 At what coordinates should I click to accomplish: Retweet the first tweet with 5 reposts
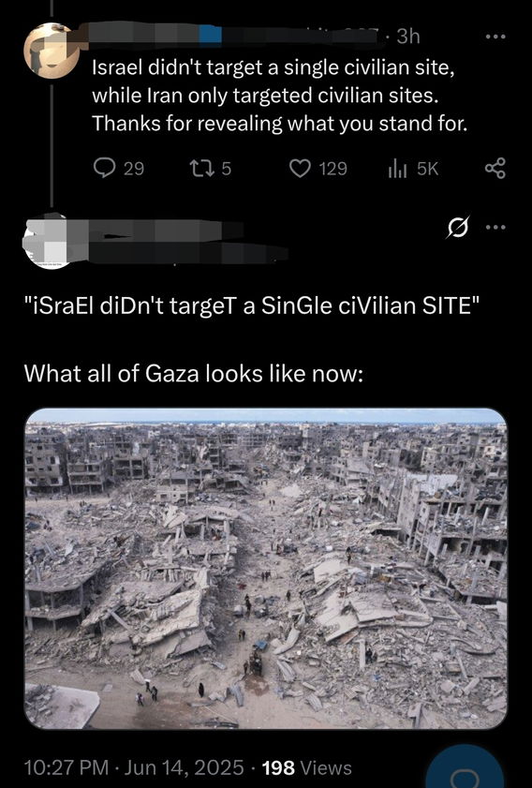tap(209, 169)
